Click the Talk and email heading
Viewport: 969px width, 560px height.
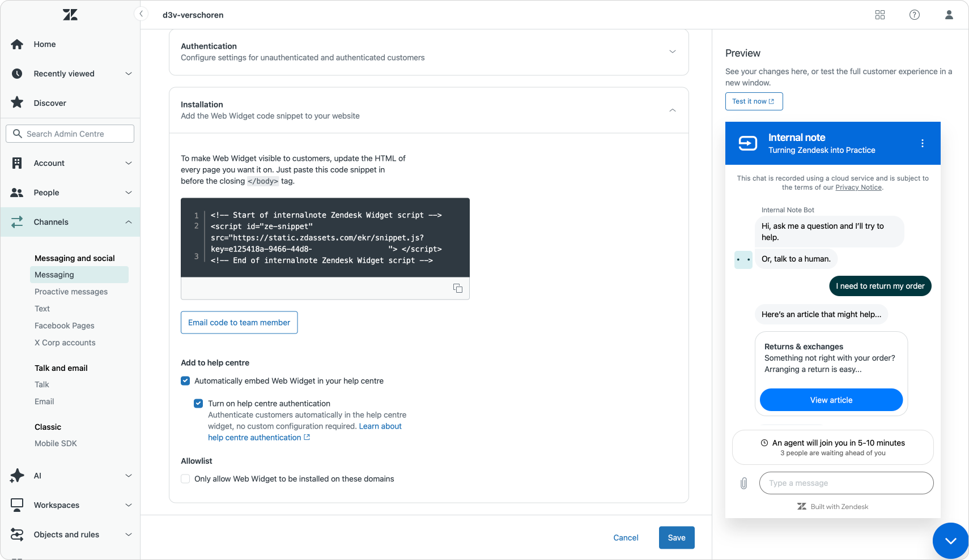tap(61, 368)
